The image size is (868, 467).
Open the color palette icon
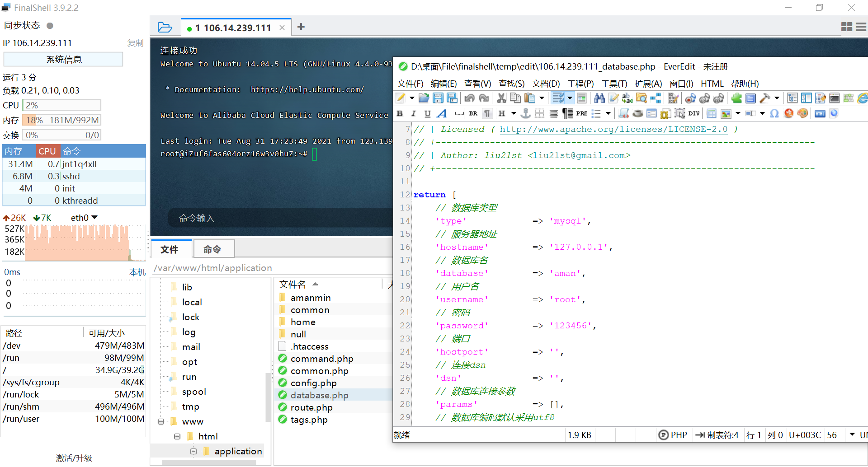802,113
